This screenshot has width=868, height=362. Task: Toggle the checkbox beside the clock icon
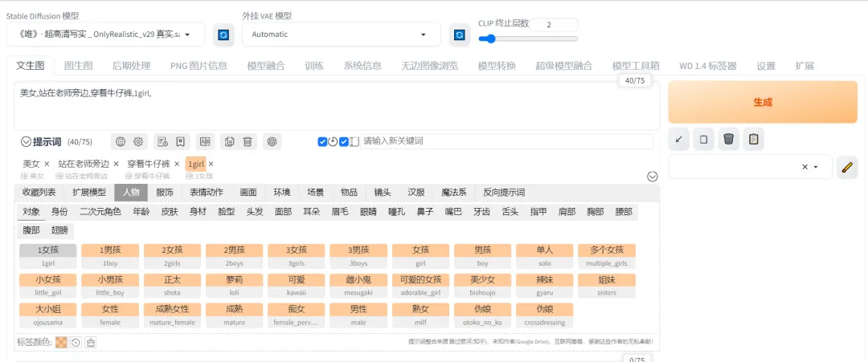(322, 142)
